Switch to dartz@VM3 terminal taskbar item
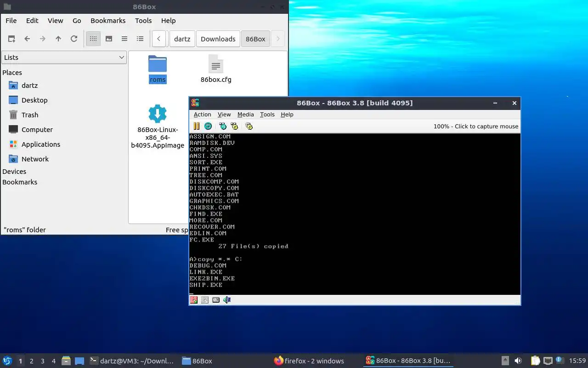This screenshot has width=588, height=368. coord(132,361)
